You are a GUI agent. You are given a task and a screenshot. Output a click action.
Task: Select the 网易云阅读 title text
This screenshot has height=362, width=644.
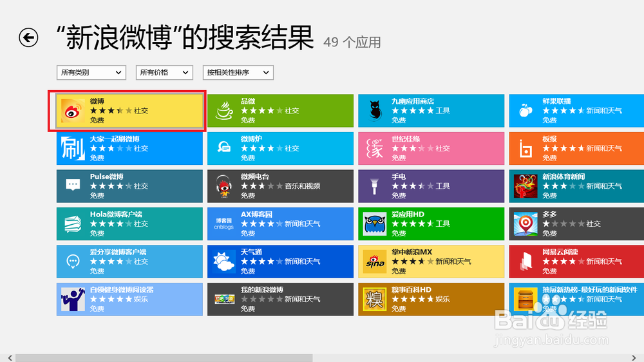coord(560,252)
